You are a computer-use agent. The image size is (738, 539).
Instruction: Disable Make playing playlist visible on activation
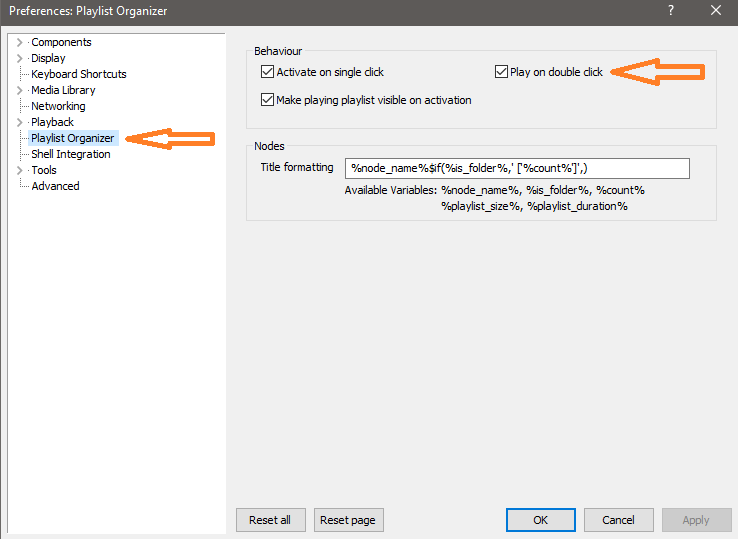[x=267, y=100]
